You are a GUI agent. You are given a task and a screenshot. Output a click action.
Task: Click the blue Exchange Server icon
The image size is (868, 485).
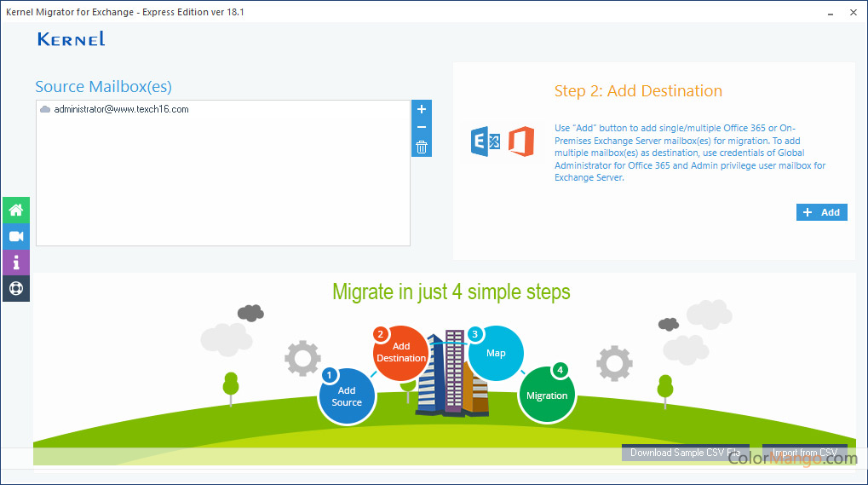pyautogui.click(x=486, y=141)
